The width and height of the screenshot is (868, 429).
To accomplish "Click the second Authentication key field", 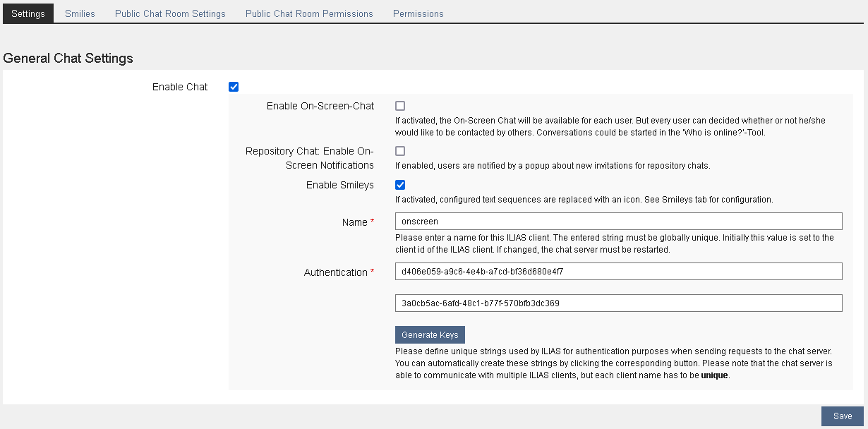I will 618,303.
